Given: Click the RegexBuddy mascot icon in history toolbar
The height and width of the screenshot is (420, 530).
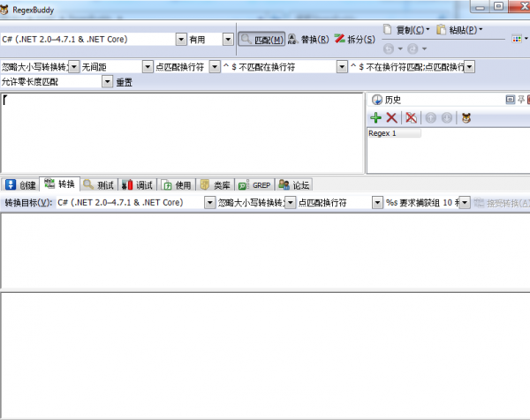Looking at the screenshot, I should [466, 118].
